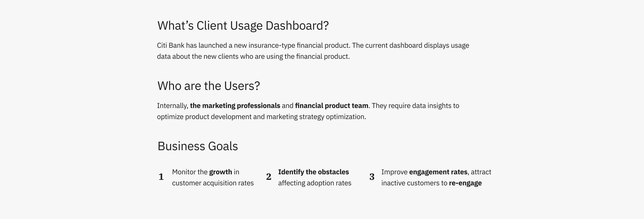Click the bold "financial product team" text
This screenshot has height=219, width=644.
pos(332,106)
